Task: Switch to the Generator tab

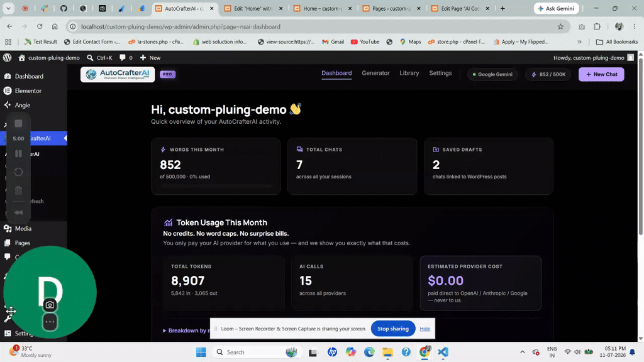Action: click(375, 73)
